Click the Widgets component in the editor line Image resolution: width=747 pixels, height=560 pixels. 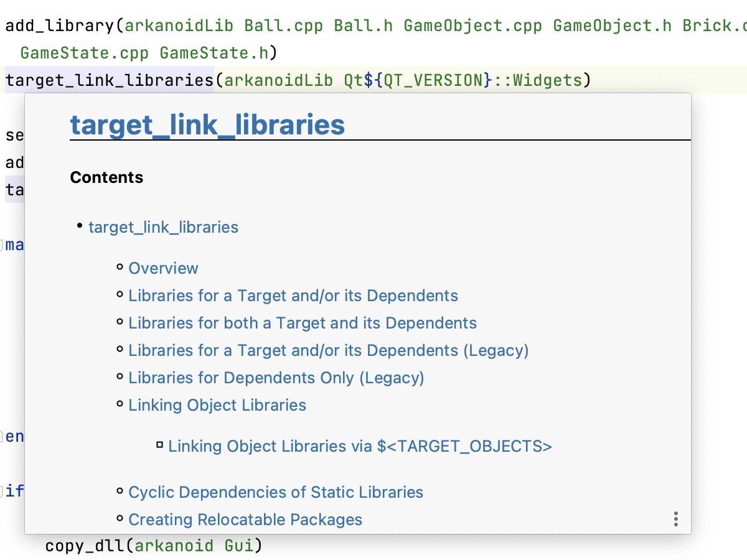click(547, 80)
